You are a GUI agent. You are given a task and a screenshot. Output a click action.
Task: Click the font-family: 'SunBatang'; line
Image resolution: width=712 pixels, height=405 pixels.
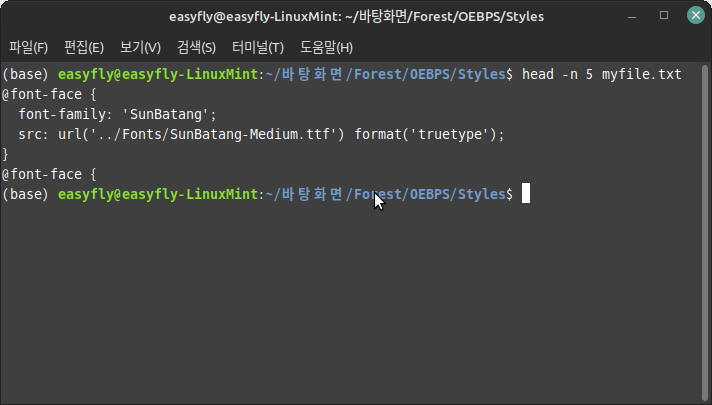click(x=118, y=114)
